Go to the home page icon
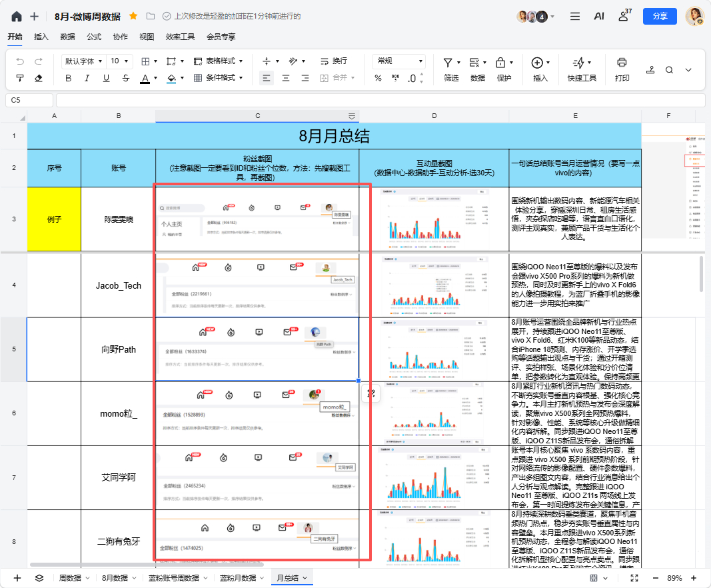 [17, 17]
